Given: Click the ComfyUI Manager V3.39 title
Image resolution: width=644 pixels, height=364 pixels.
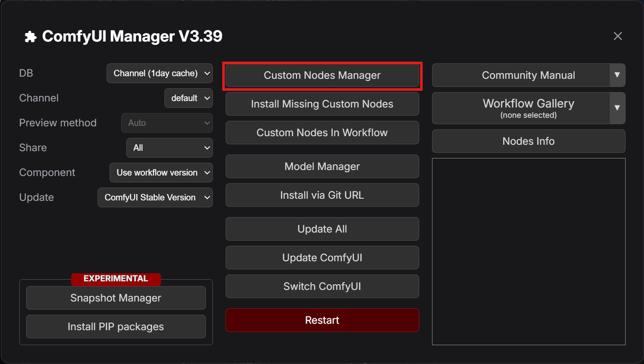Looking at the screenshot, I should [132, 36].
